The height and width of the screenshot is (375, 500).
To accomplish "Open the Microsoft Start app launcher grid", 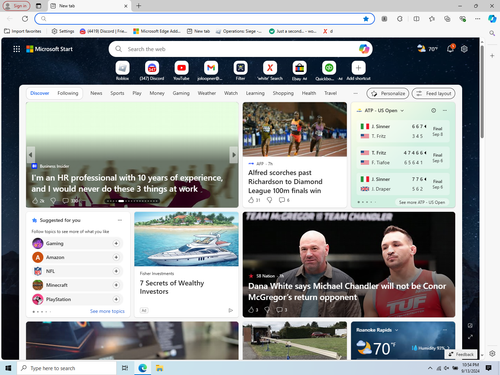I will point(16,49).
